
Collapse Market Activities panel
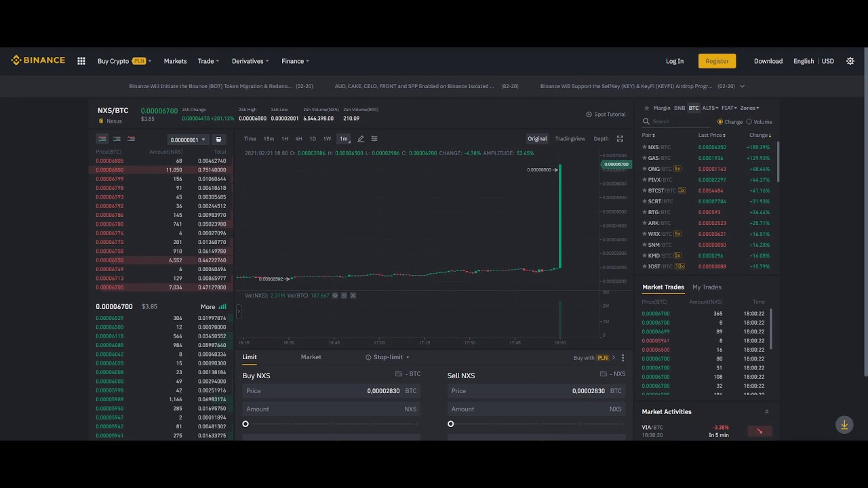767,411
